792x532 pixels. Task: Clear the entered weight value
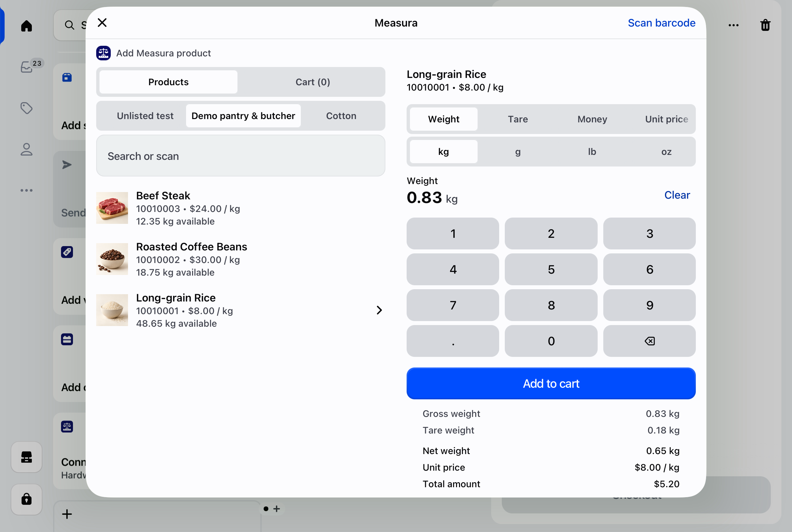click(x=677, y=195)
